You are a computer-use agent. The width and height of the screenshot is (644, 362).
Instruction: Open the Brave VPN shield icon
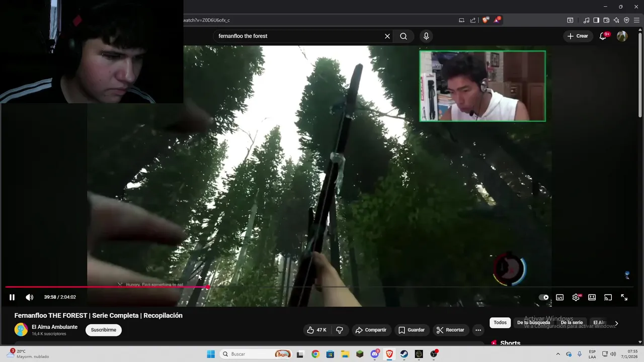pos(626,20)
